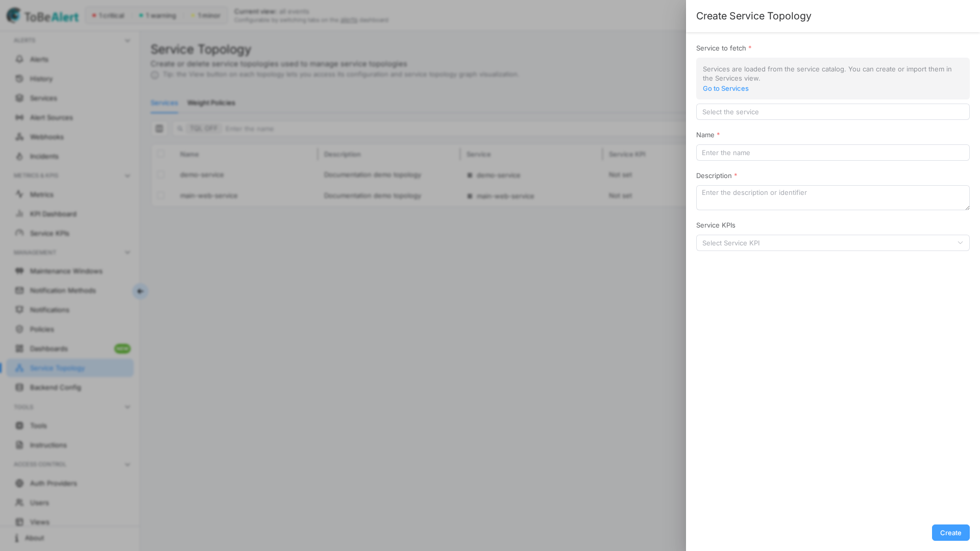The image size is (980, 551).
Task: Open the Select Service KPI dropdown
Action: click(x=832, y=243)
